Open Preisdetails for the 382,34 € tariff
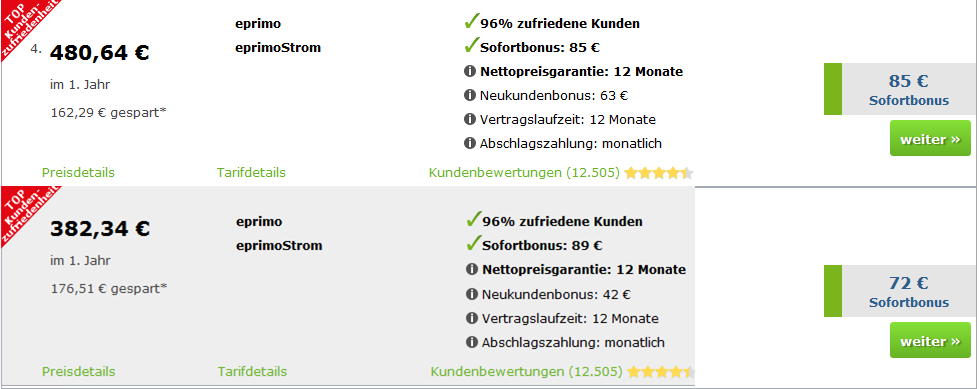The image size is (979, 389). (79, 372)
